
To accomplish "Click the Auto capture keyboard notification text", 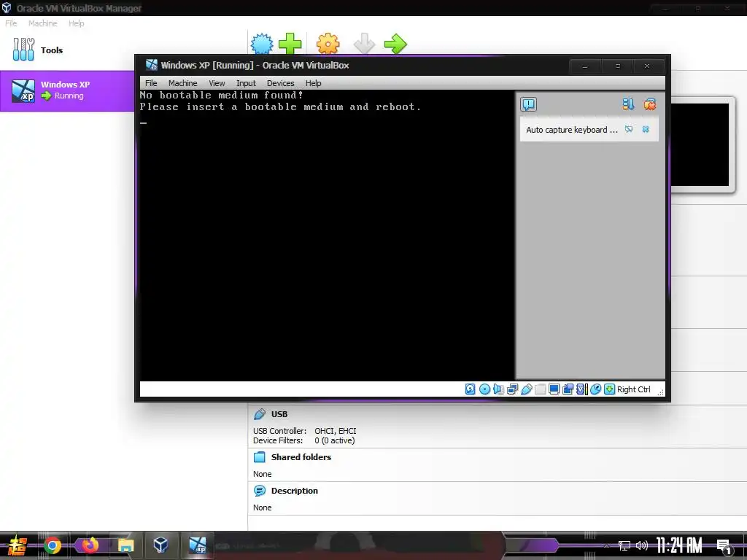I will coord(572,130).
